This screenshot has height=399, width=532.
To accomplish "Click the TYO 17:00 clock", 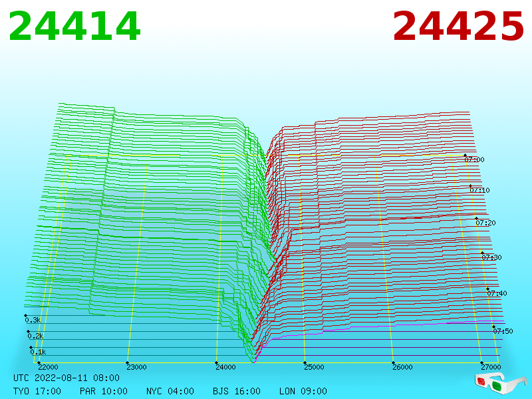I will [37, 391].
